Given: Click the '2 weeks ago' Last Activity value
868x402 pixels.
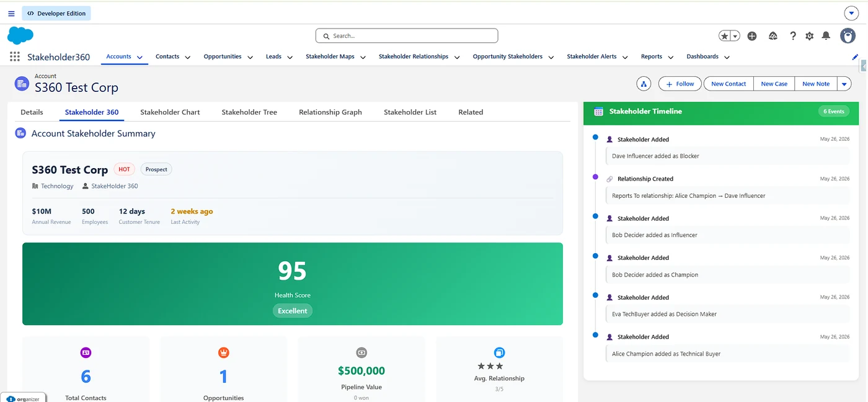Looking at the screenshot, I should pos(192,212).
